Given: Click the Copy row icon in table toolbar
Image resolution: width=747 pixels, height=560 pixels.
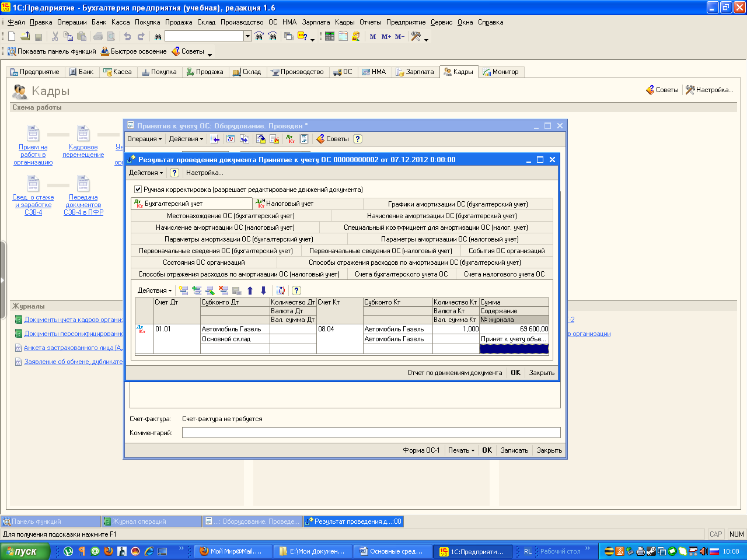Looking at the screenshot, I should point(197,290).
